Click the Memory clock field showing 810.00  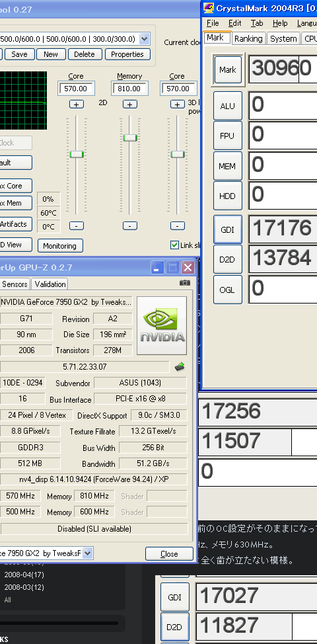(x=129, y=89)
